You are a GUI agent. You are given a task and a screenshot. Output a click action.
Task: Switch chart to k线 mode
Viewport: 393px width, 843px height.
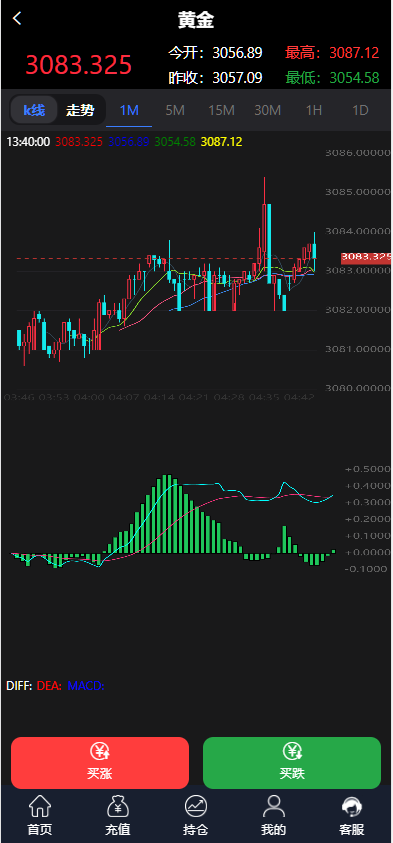click(34, 111)
